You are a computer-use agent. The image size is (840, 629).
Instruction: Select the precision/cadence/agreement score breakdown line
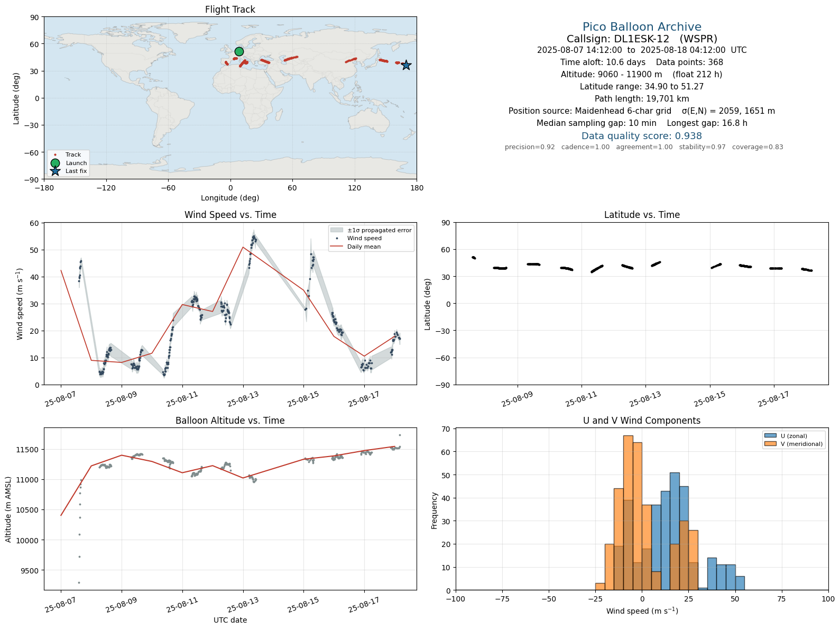coord(644,147)
